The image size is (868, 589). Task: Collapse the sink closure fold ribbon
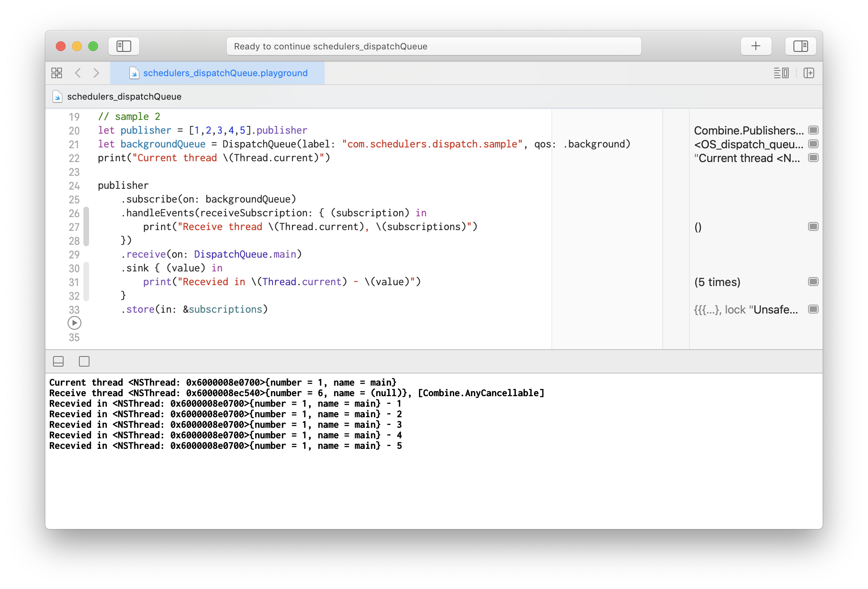coord(86,282)
